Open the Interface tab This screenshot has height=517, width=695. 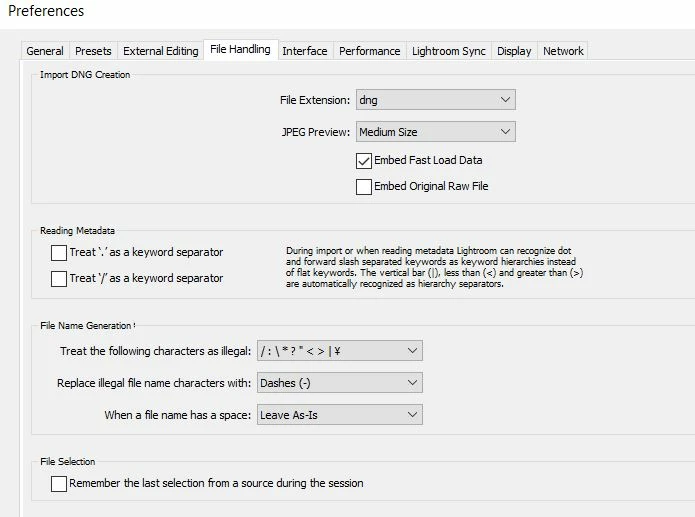(305, 51)
